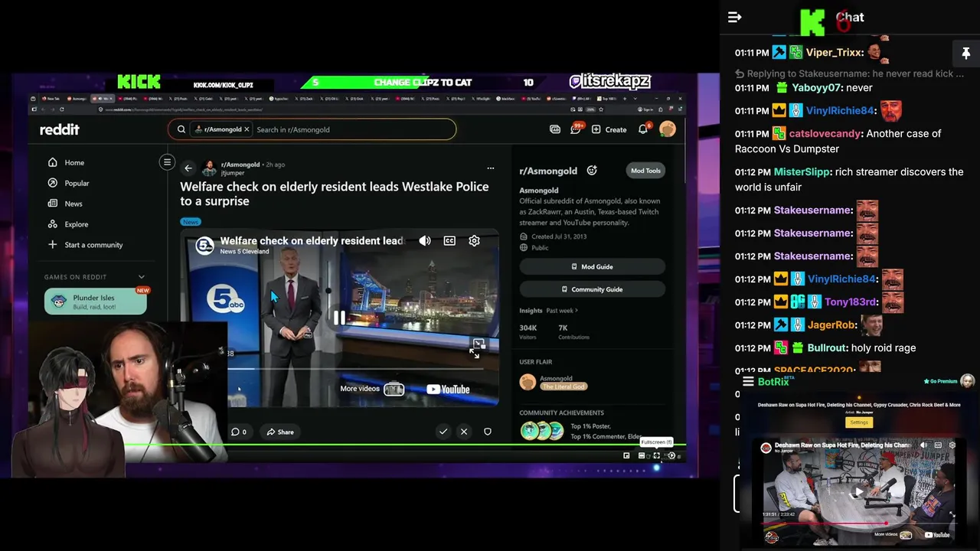Screen dimensions: 980x551
Task: Open the News 5 channel logo
Action: [204, 245]
